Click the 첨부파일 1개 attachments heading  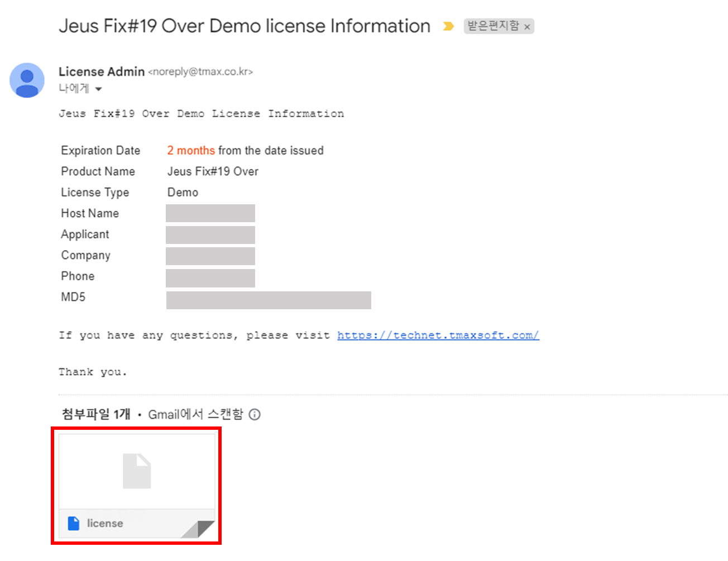tap(96, 414)
